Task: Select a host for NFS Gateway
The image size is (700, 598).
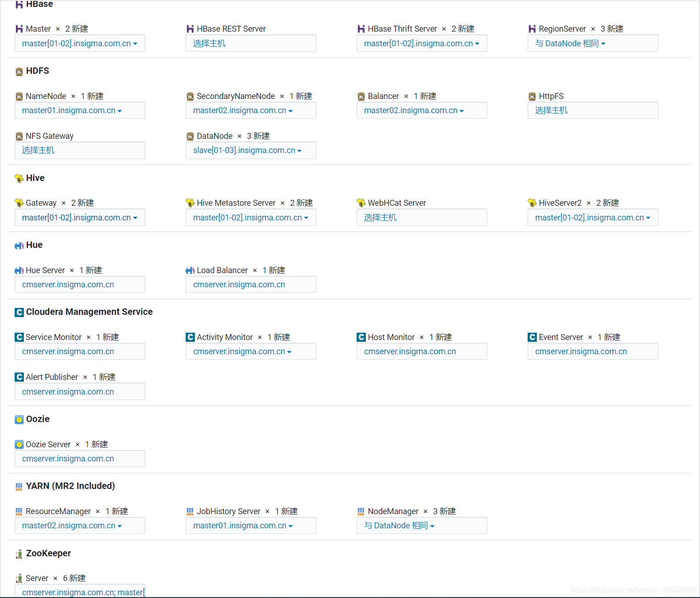Action: (x=80, y=150)
